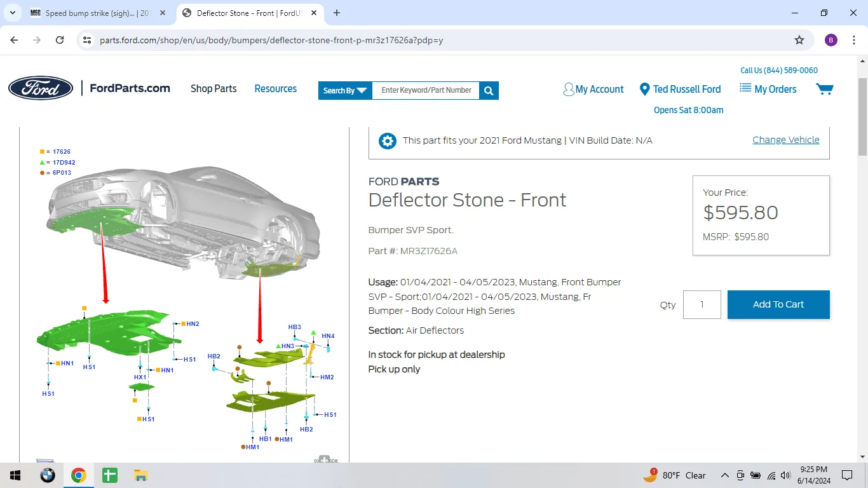Open the Windows notification center

(x=847, y=475)
